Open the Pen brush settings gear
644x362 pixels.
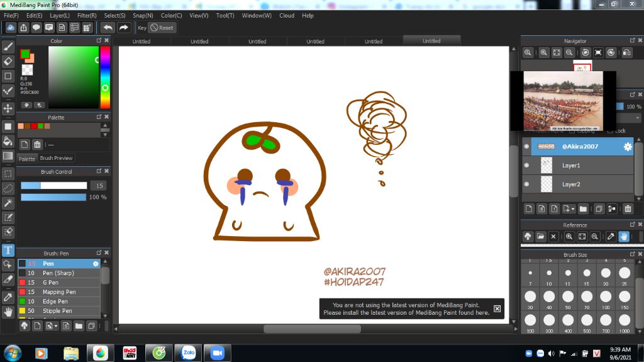[96, 264]
